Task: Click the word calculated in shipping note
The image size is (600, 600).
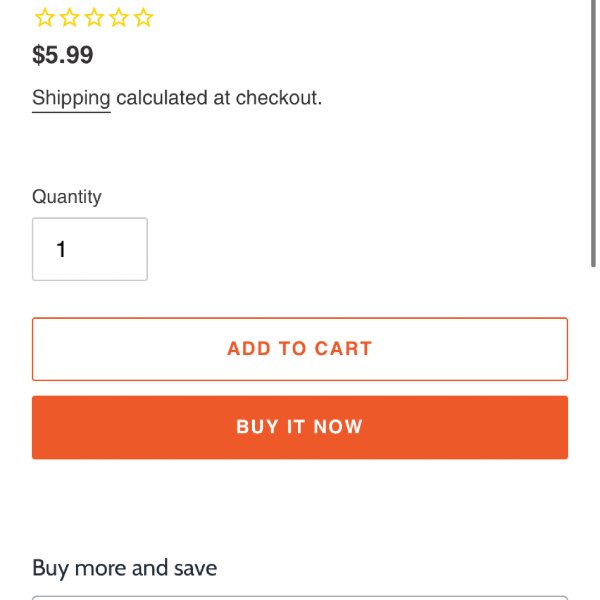Action: (x=162, y=98)
